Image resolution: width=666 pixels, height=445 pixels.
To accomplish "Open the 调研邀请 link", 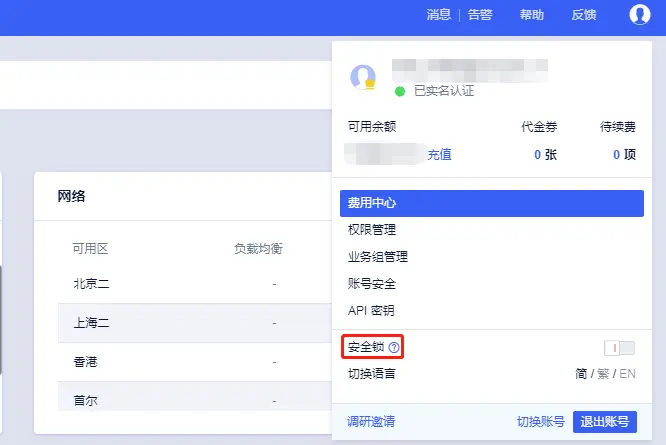I will point(371,421).
